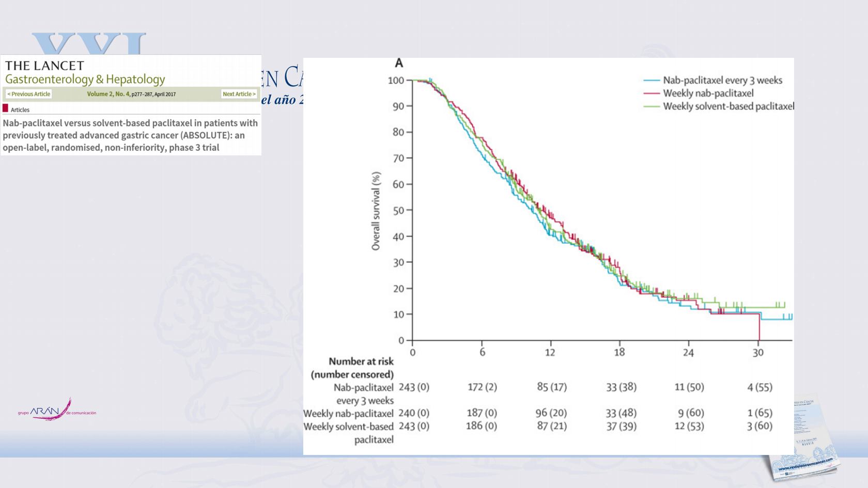Click legend text 'Weekly nab-paclitaxel'

(708, 93)
